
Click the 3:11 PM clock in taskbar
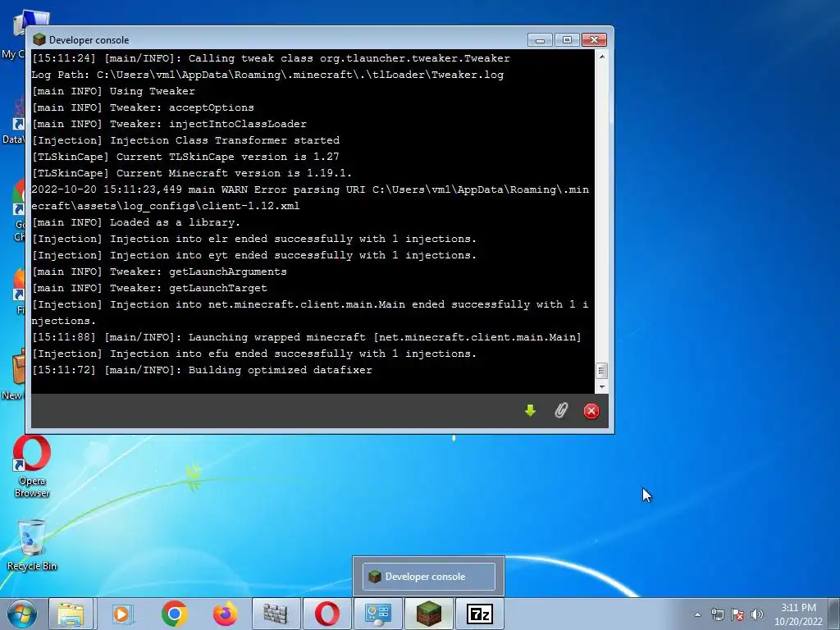tap(798, 608)
